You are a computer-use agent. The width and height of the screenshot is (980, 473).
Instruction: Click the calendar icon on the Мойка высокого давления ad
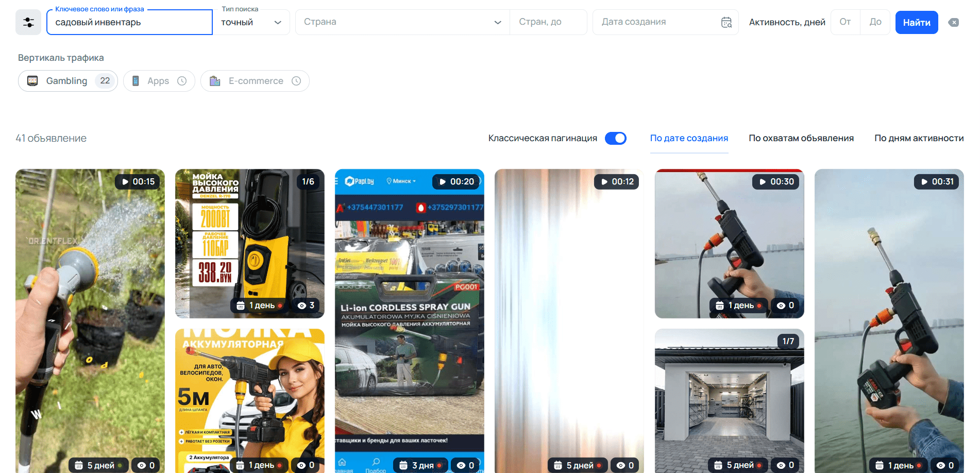point(241,306)
